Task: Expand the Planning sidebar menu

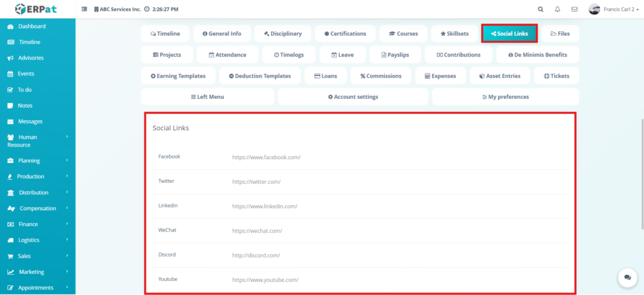Action: [38, 160]
